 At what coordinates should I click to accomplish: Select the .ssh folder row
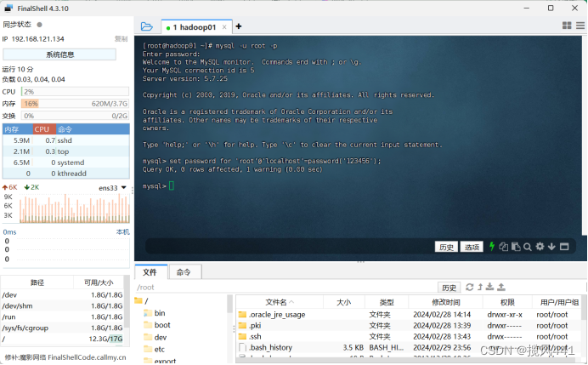(x=409, y=336)
